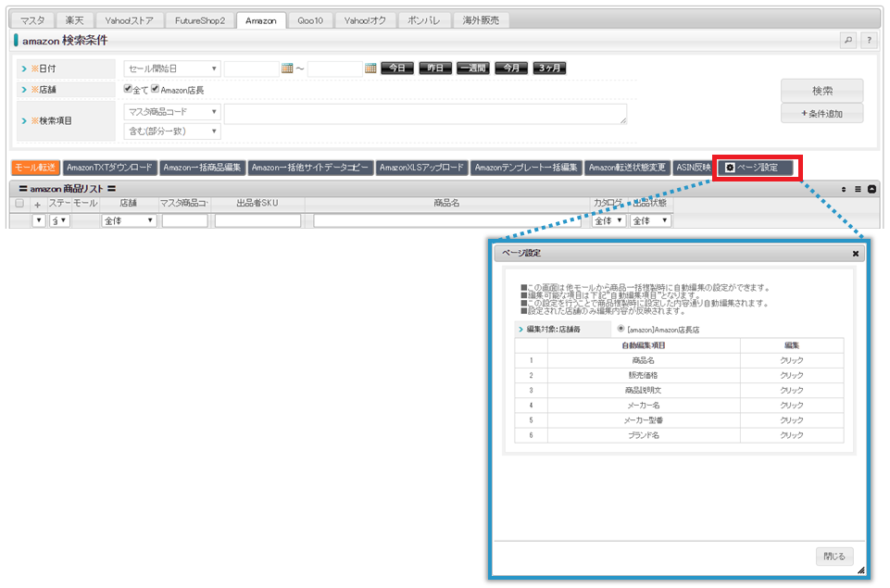Focus the start date input field
Viewport: 890px width, 588px height.
pyautogui.click(x=252, y=69)
